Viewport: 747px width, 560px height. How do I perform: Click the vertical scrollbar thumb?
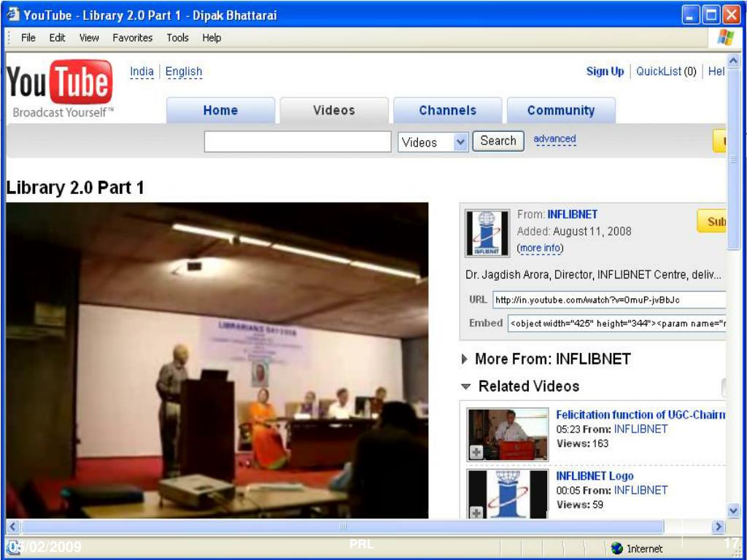point(733,158)
